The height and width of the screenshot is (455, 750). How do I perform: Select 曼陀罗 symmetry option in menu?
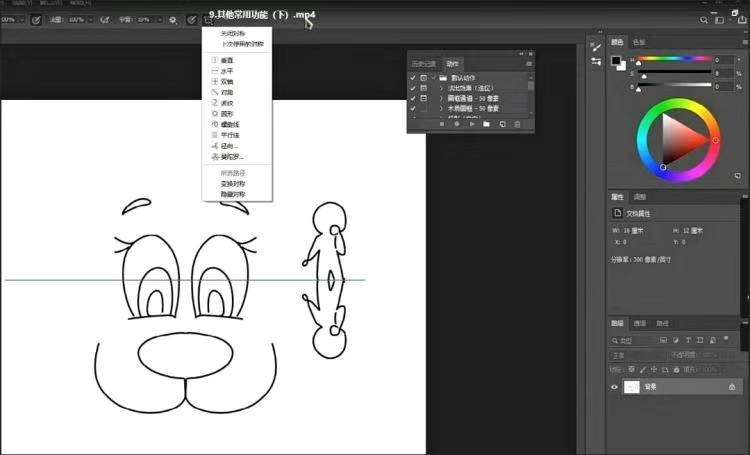click(229, 157)
